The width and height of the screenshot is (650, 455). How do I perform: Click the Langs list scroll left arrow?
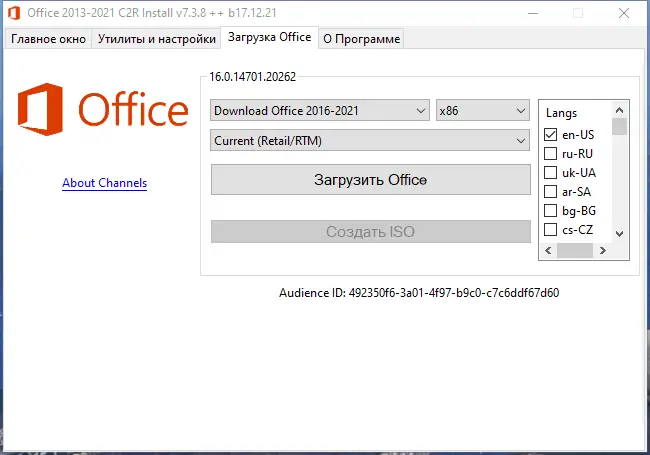click(548, 250)
